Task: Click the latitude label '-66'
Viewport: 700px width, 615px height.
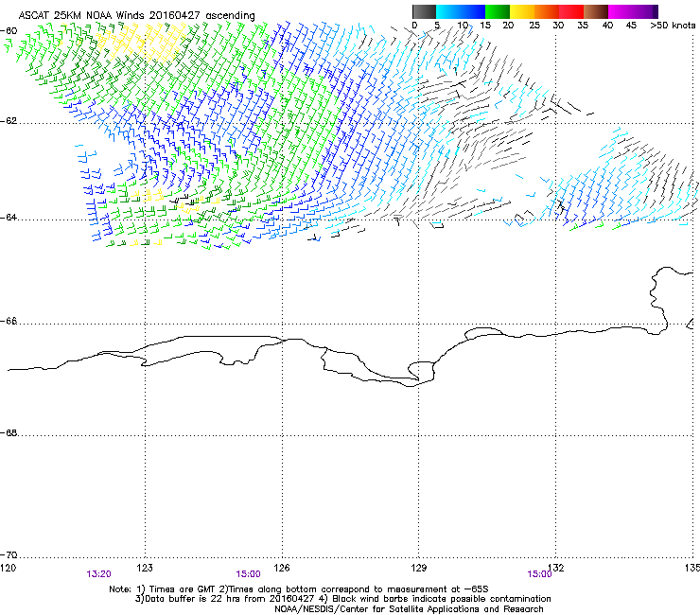Action: (9, 321)
